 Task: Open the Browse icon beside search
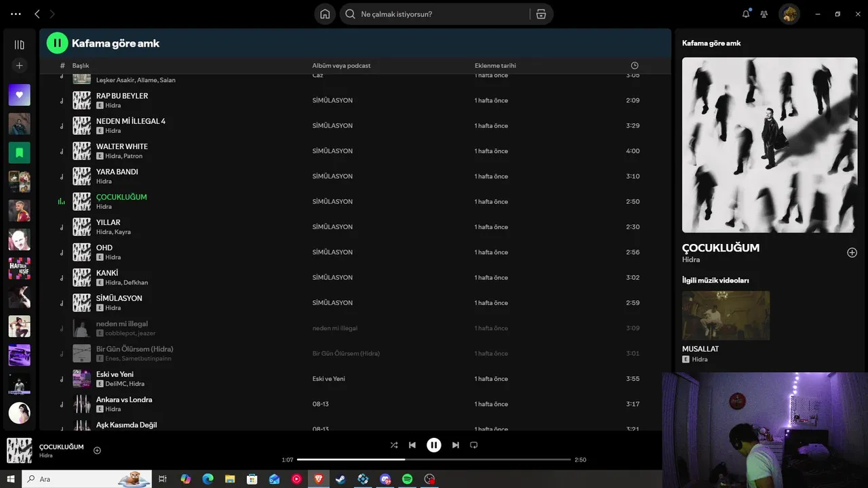541,14
